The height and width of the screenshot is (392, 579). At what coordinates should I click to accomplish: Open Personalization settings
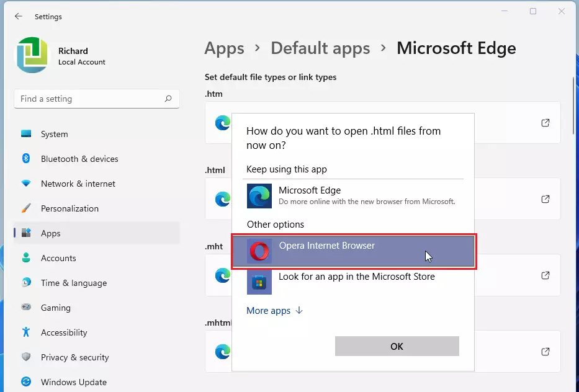[97, 208]
